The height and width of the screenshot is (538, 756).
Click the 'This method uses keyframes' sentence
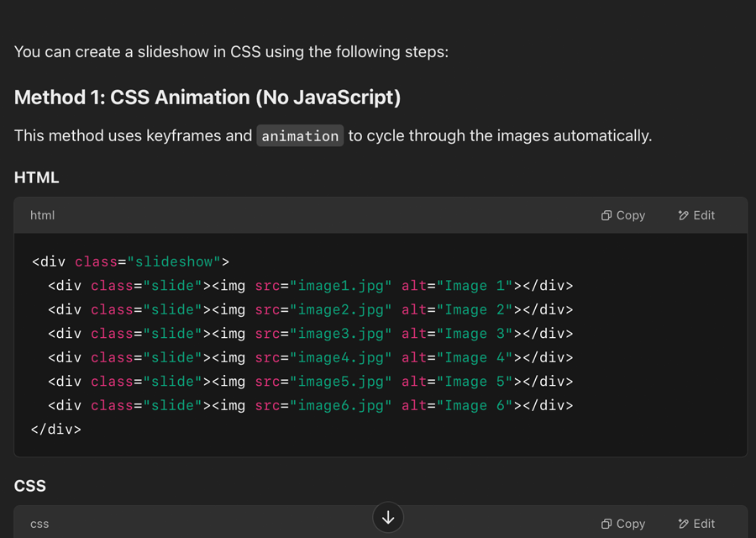333,136
